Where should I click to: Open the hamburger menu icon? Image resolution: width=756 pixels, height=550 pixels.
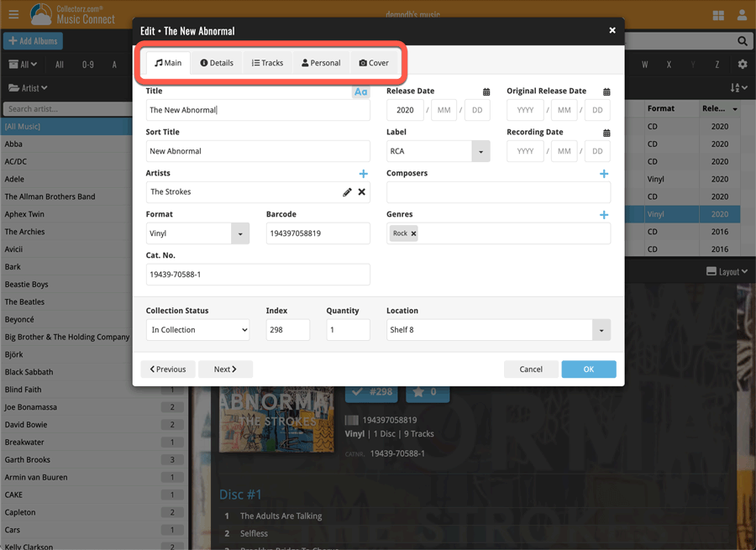(x=13, y=14)
